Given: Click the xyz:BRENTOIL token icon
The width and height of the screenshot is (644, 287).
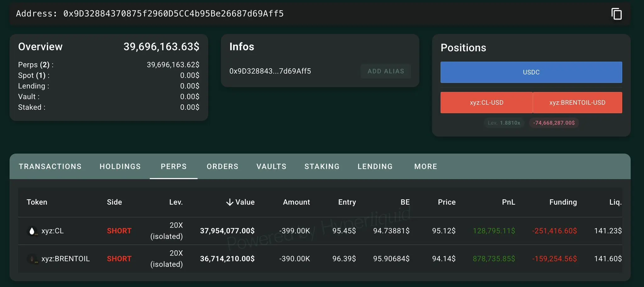Looking at the screenshot, I should pyautogui.click(x=32, y=259).
